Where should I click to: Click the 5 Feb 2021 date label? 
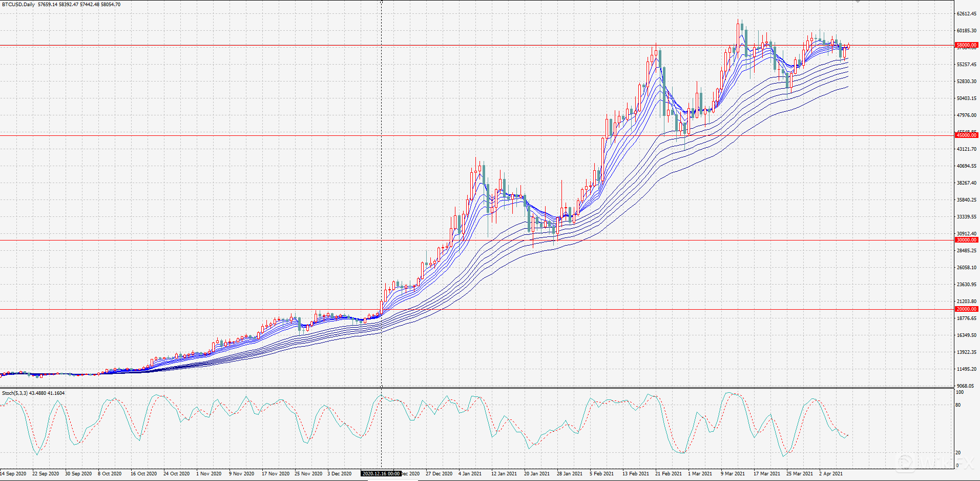601,474
